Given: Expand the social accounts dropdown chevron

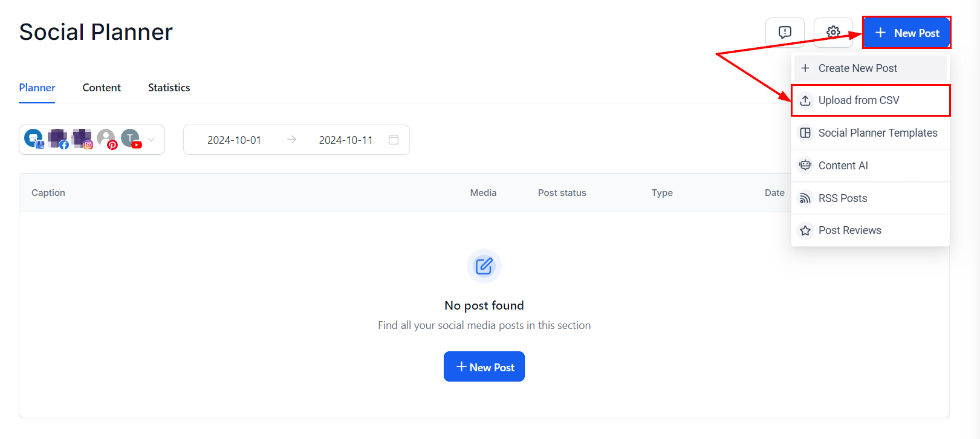Looking at the screenshot, I should click(152, 140).
